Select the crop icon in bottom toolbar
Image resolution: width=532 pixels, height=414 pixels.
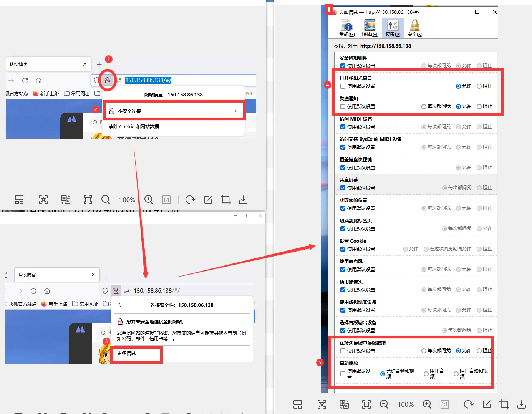click(225, 200)
